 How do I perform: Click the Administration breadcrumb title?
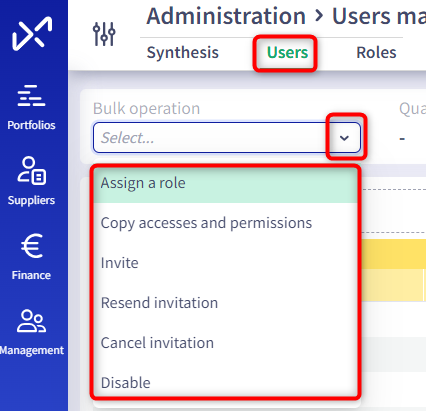point(226,16)
